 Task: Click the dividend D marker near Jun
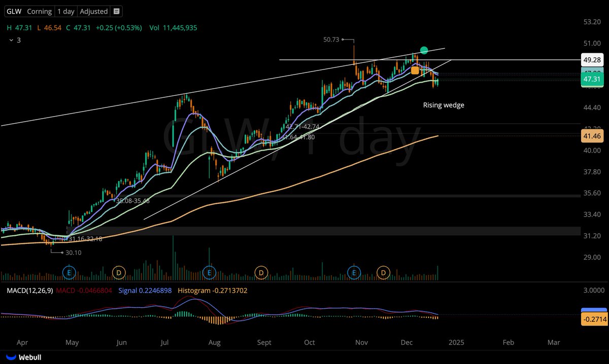tap(119, 273)
